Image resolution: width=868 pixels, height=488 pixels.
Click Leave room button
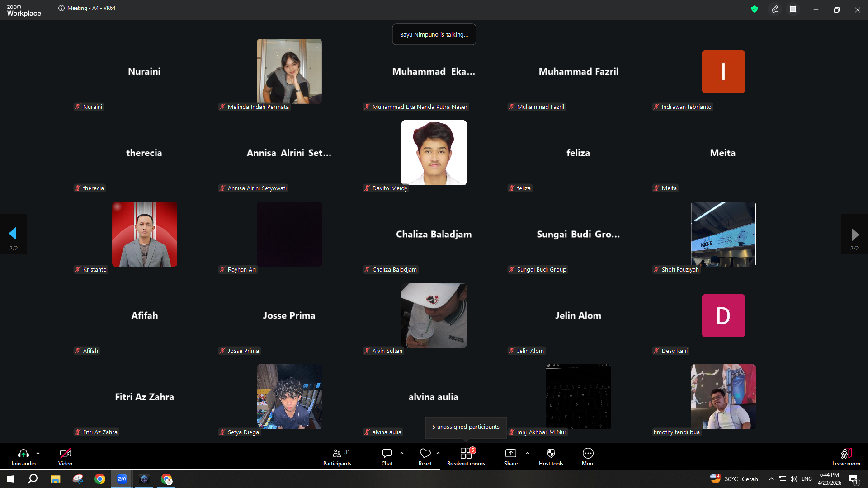click(846, 457)
